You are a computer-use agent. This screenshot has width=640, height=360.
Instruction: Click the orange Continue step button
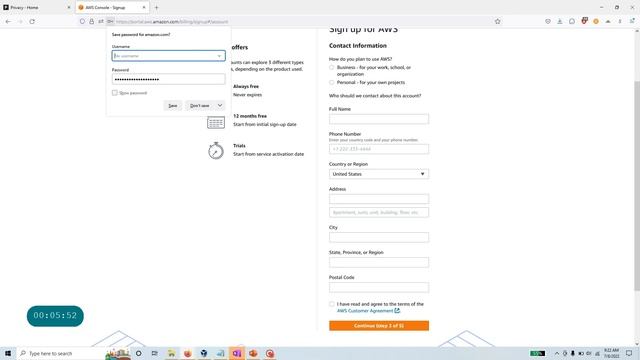pos(379,325)
